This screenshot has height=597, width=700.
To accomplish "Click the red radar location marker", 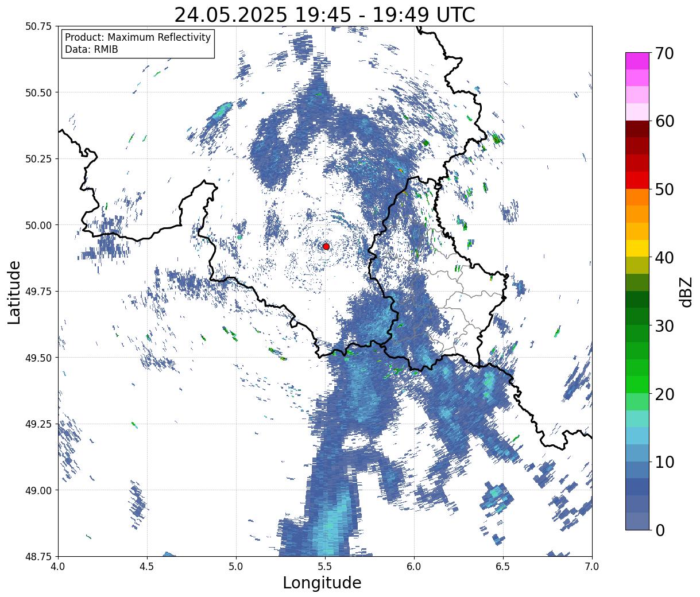I will [x=326, y=246].
